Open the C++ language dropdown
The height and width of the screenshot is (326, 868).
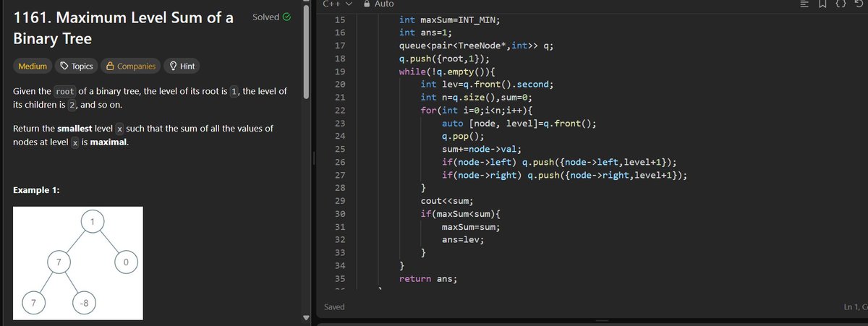coord(336,4)
